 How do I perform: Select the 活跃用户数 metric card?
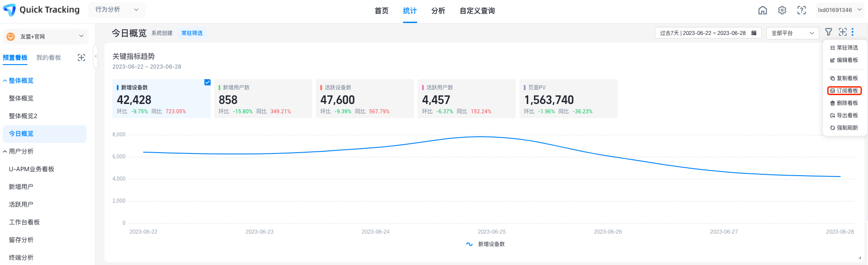point(467,99)
